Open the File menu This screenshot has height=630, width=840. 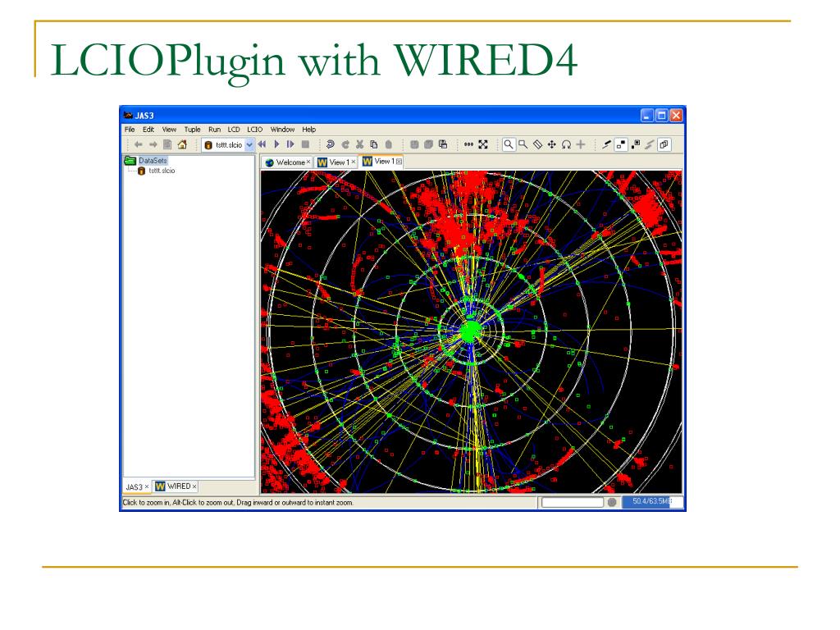pyautogui.click(x=129, y=130)
